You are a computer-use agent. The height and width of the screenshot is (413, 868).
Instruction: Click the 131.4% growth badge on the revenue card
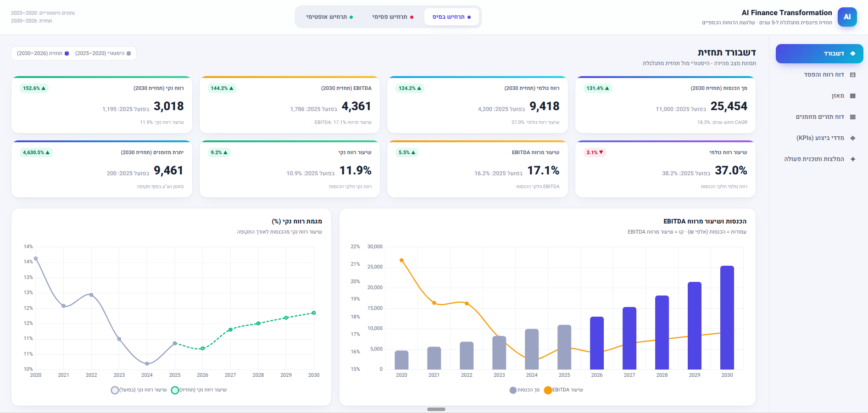coord(598,88)
